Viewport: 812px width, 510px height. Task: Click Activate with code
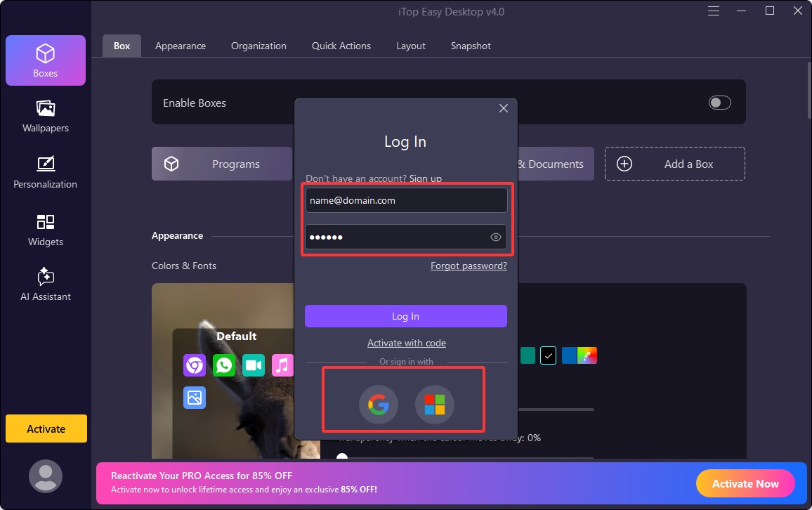406,343
